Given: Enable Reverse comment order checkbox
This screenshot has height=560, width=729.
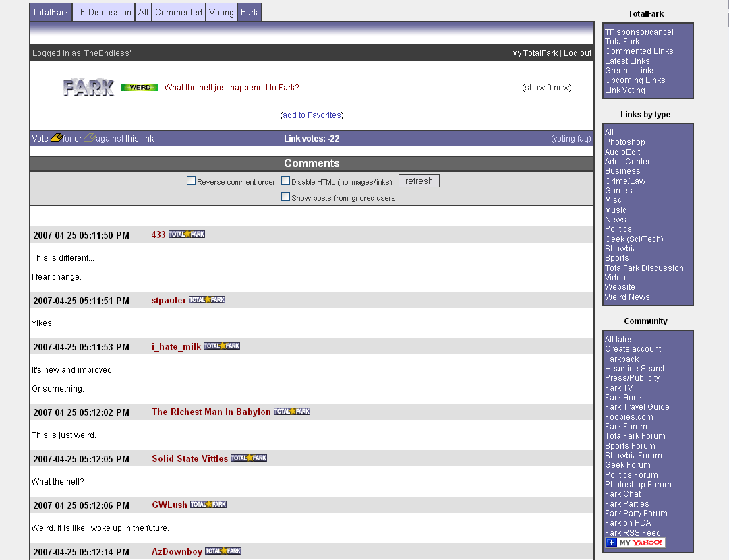Looking at the screenshot, I should (191, 181).
